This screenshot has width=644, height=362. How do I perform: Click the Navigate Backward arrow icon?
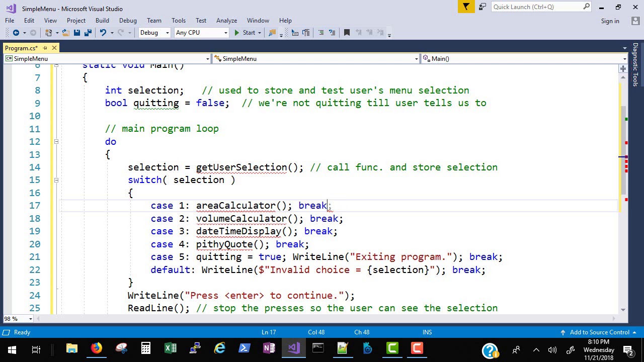click(x=16, y=33)
